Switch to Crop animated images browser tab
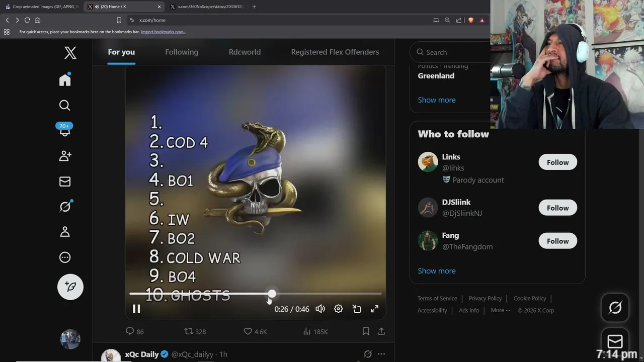Screen dimensions: 644x362 (42, 7)
